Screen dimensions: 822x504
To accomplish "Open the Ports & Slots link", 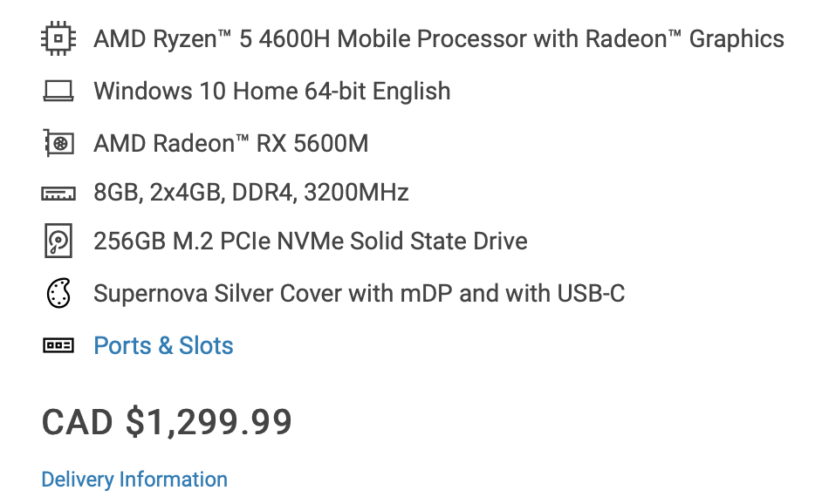I will point(163,346).
